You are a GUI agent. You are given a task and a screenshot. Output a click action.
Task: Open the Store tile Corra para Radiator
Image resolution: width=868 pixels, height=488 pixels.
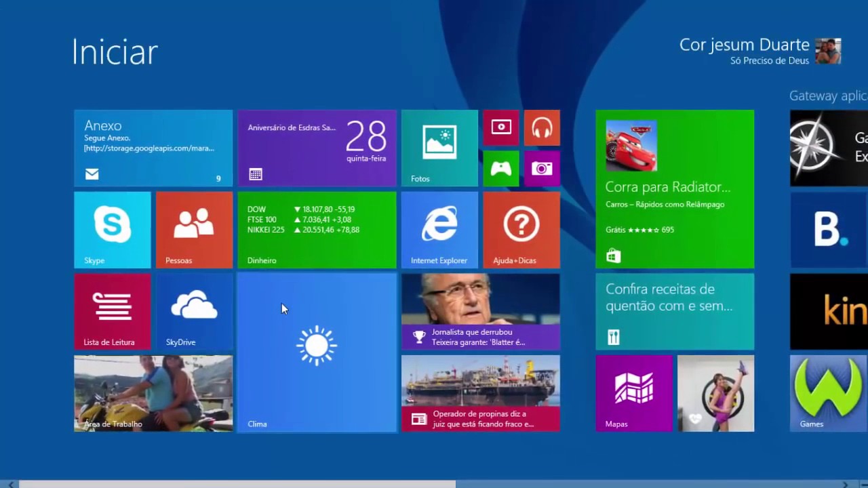(675, 189)
